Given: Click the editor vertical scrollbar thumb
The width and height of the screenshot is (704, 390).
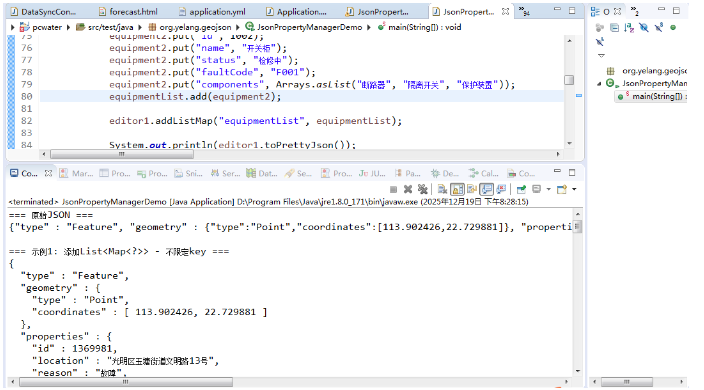Looking at the screenshot, I should point(569,79).
